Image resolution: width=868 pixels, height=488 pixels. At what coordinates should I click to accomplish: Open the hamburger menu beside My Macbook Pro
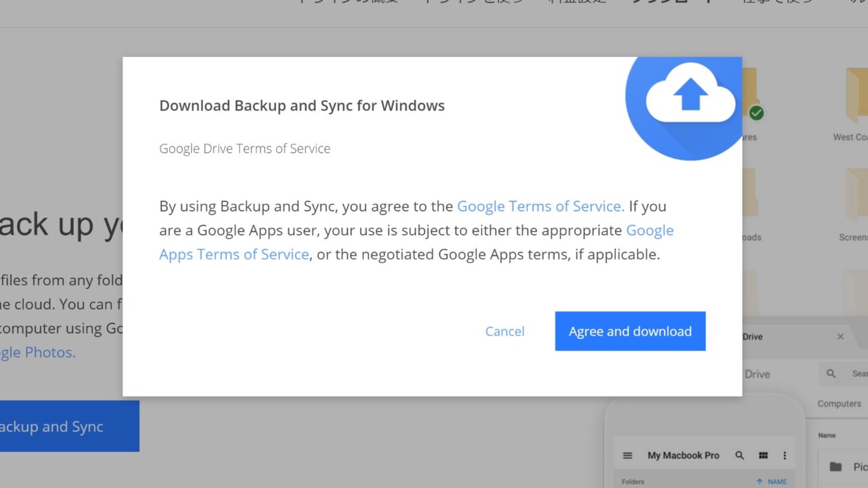pyautogui.click(x=627, y=455)
